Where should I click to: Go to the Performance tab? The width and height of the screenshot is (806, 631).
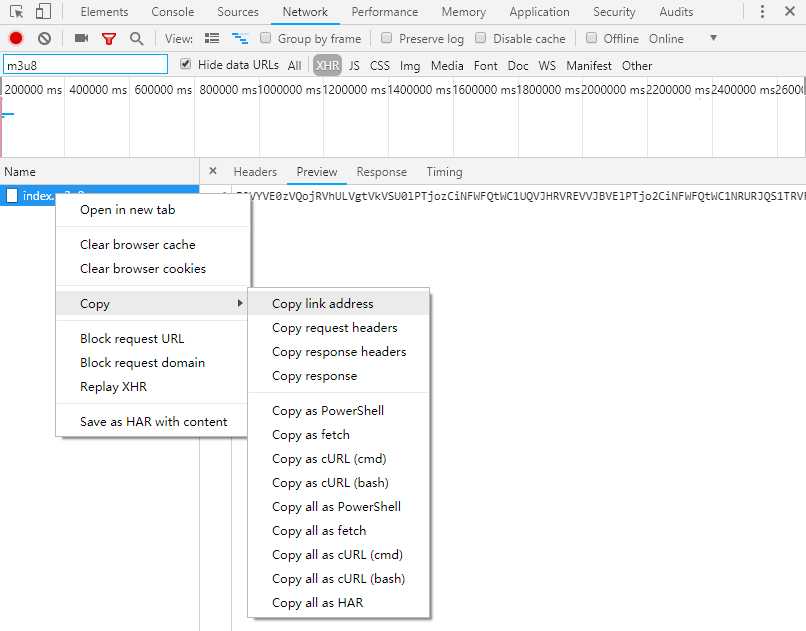pyautogui.click(x=384, y=12)
